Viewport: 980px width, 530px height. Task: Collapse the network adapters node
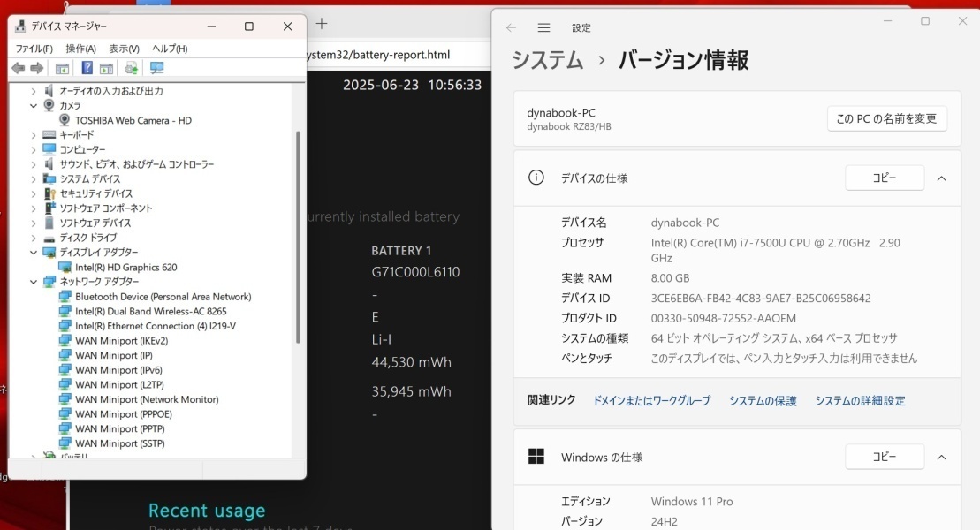tap(34, 281)
